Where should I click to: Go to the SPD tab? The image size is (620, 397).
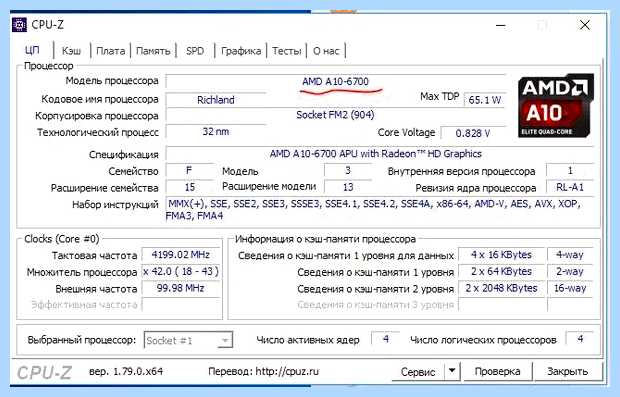point(195,51)
